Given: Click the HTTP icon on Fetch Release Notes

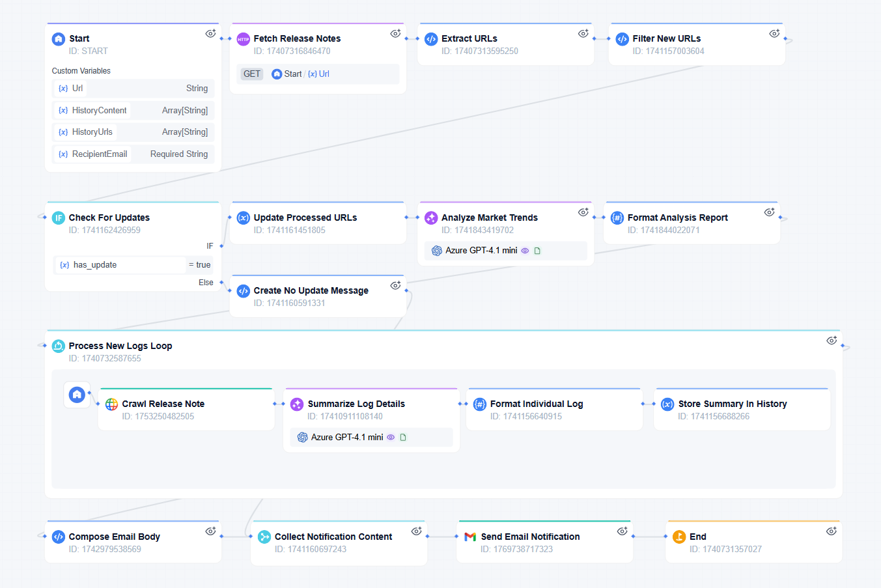Looking at the screenshot, I should [x=244, y=39].
